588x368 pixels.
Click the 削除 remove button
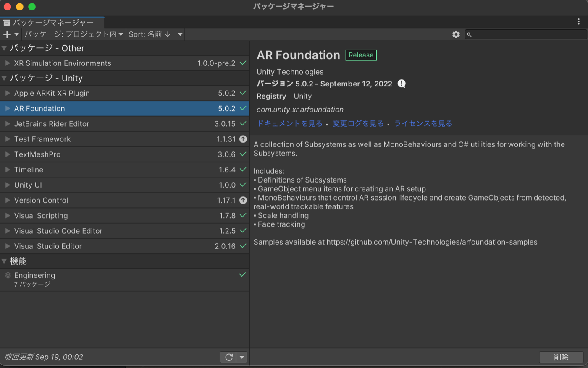coord(561,357)
